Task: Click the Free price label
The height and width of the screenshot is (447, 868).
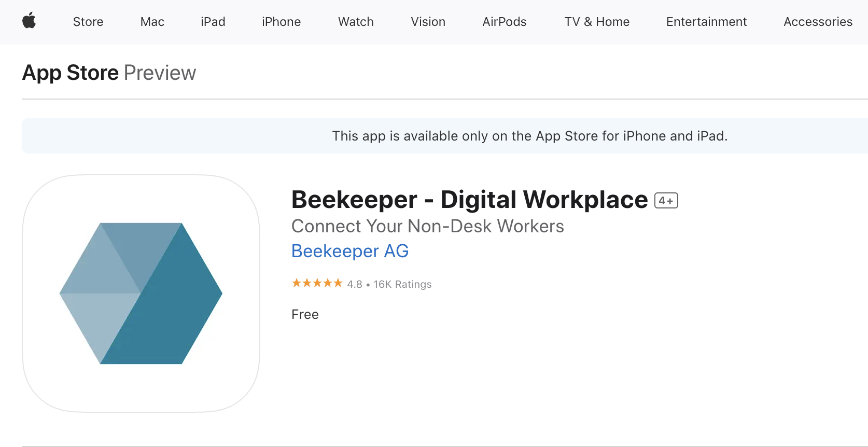Action: tap(305, 314)
